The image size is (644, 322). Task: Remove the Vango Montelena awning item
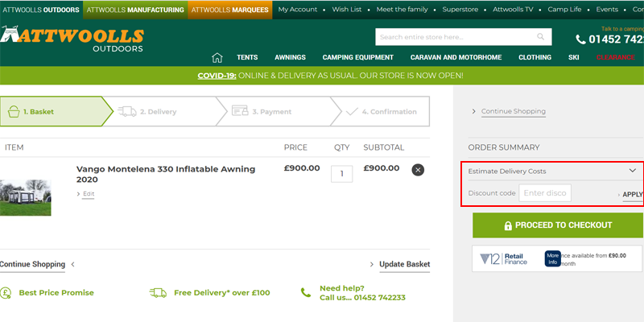click(x=418, y=170)
